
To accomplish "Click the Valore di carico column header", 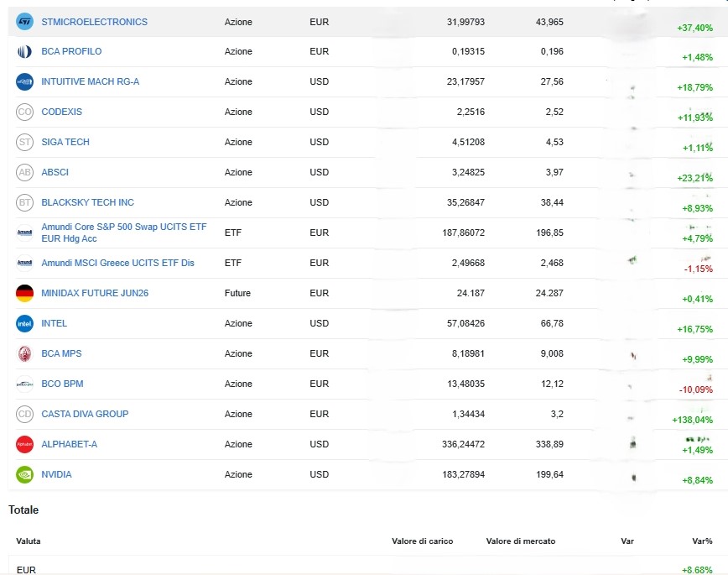I will pyautogui.click(x=422, y=541).
